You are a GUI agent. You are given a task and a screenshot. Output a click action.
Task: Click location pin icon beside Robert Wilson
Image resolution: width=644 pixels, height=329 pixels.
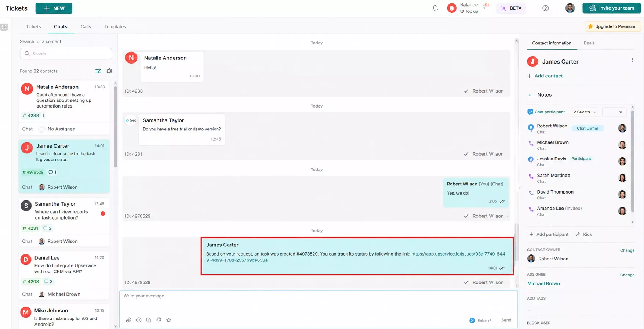[x=531, y=128]
